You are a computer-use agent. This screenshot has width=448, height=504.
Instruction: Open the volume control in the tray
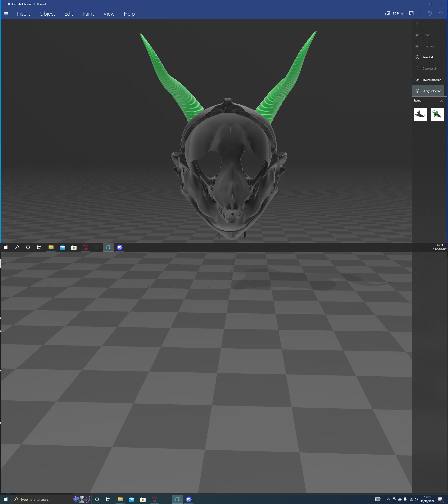tap(416, 499)
